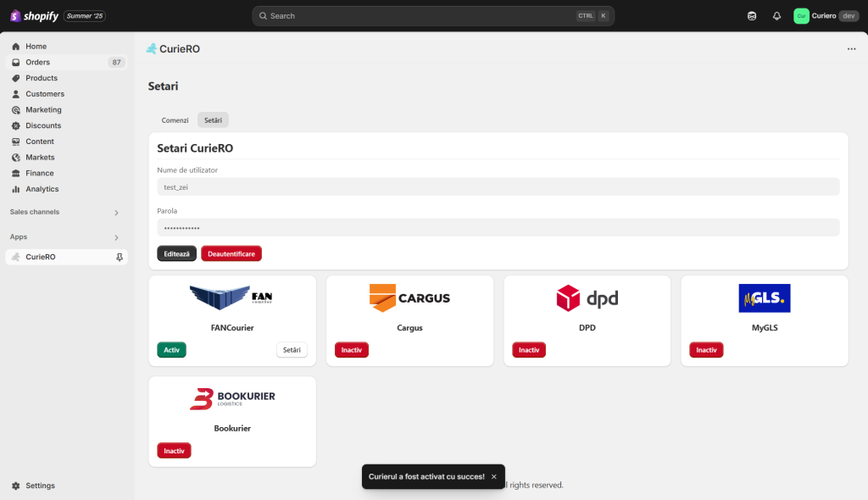Click the Customers person icon
Screen dimensions: 868x500
pos(16,94)
